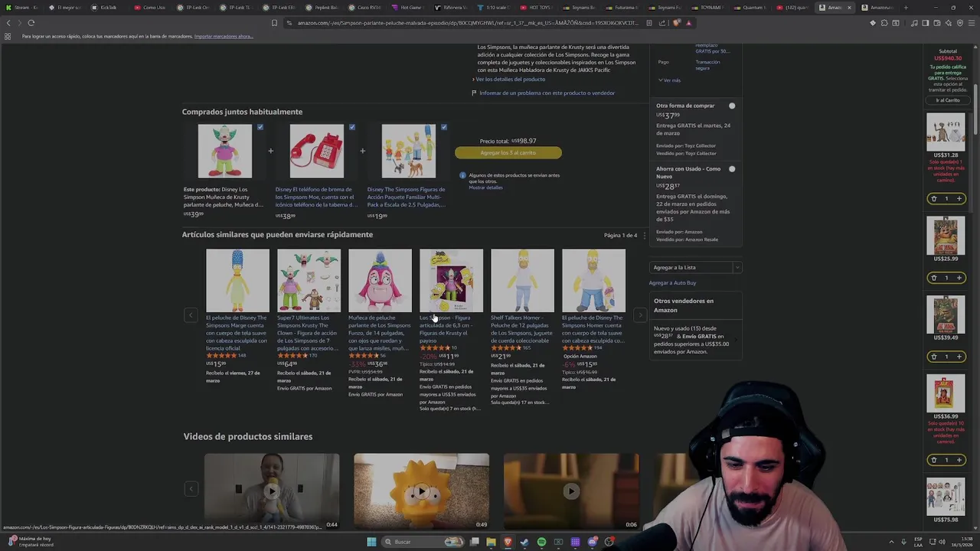The height and width of the screenshot is (551, 980).
Task: Open Spotify from the taskbar
Action: pyautogui.click(x=541, y=542)
